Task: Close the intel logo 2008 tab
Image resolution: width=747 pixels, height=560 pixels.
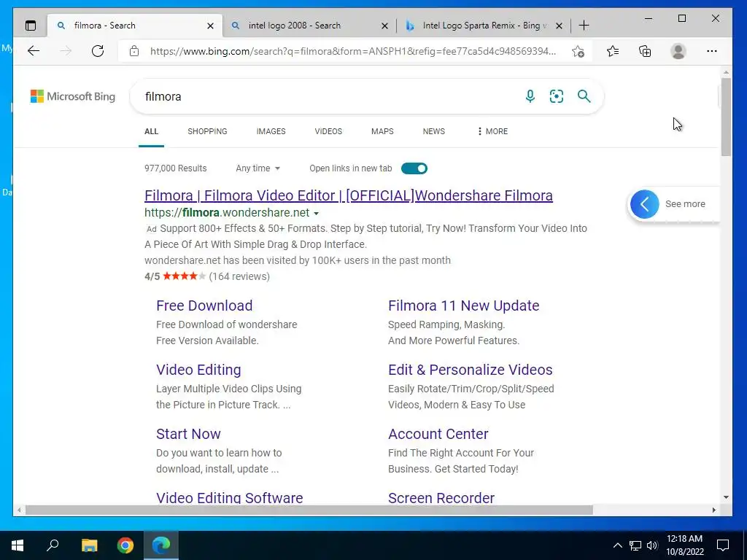Action: tap(384, 26)
